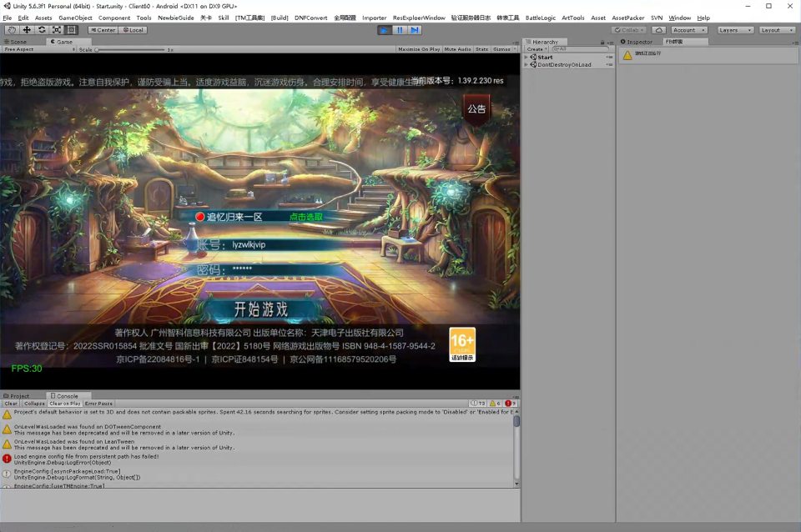Screen dimensions: 801x532
Task: Select the Rotate tool
Action: click(42, 30)
